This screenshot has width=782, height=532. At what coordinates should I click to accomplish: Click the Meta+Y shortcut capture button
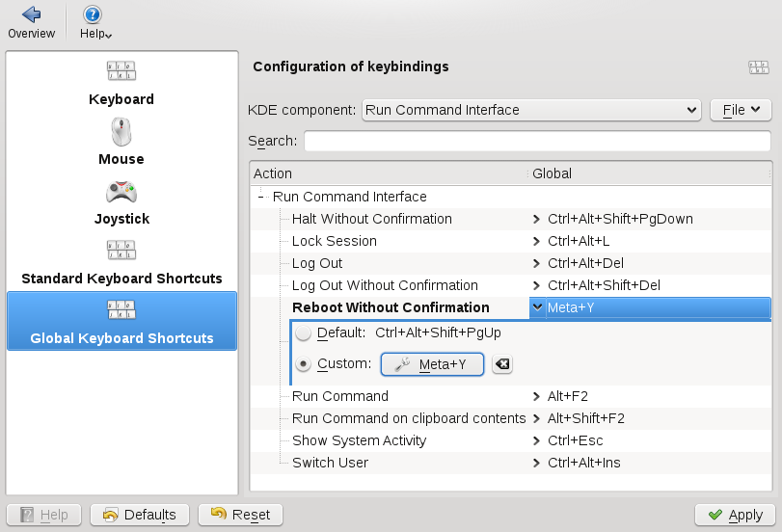tap(432, 364)
